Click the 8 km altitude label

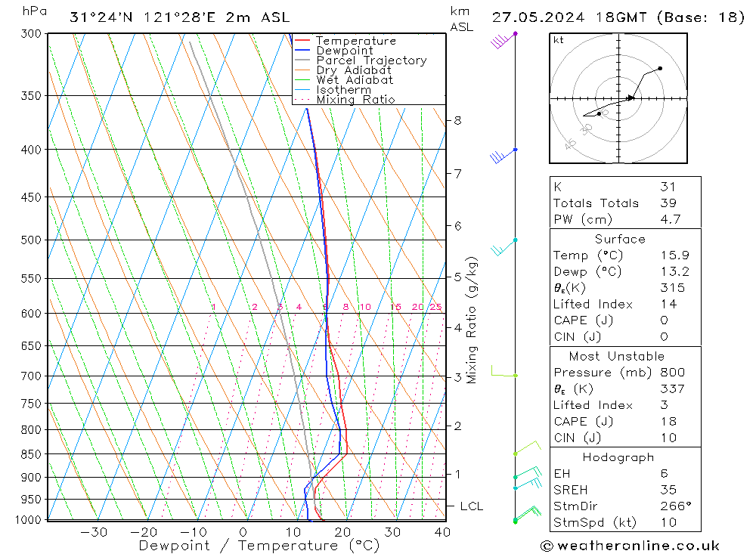[x=457, y=120]
